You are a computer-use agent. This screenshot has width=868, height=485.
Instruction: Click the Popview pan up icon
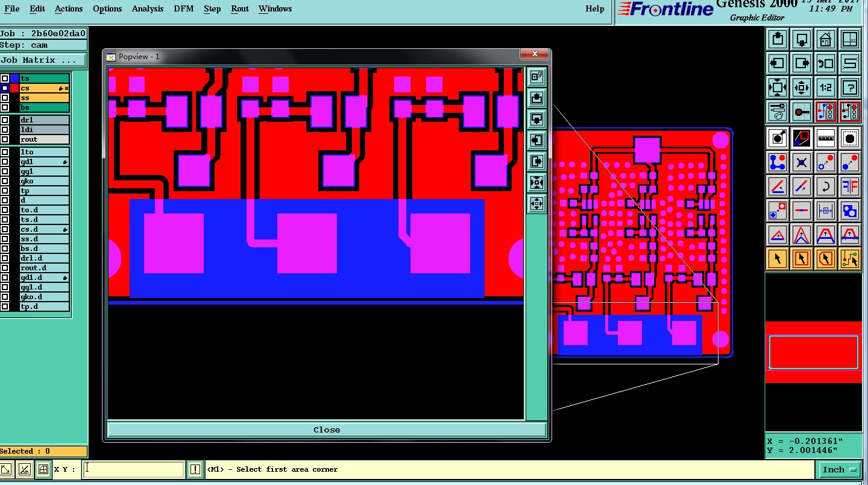coord(536,98)
